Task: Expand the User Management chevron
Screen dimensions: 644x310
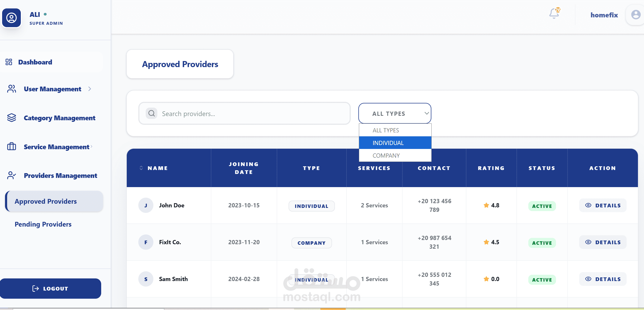Action: [x=90, y=89]
